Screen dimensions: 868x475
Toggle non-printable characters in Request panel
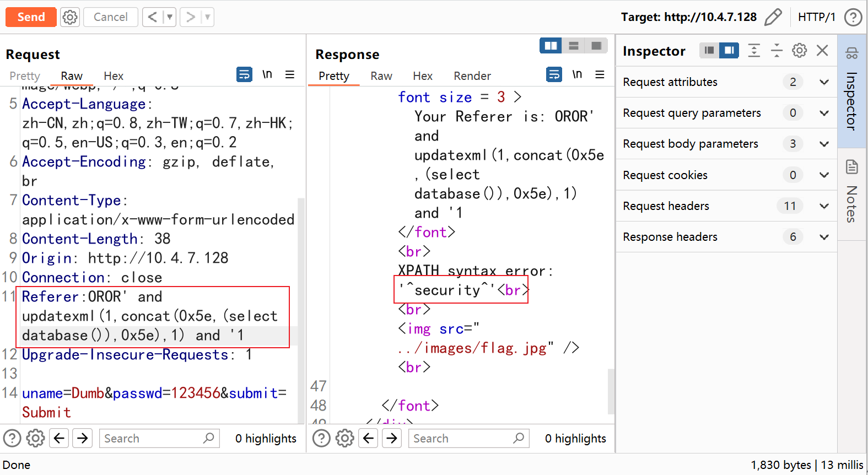pyautogui.click(x=267, y=74)
